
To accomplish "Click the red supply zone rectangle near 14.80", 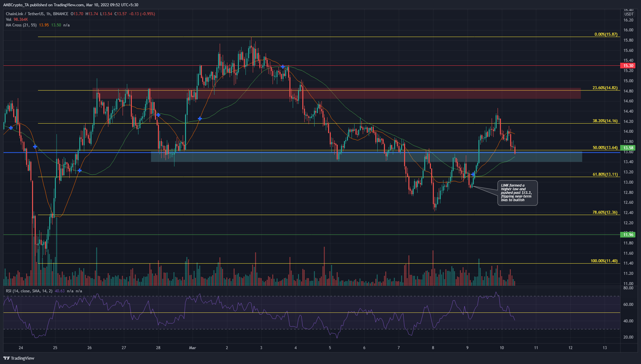I will (336, 93).
